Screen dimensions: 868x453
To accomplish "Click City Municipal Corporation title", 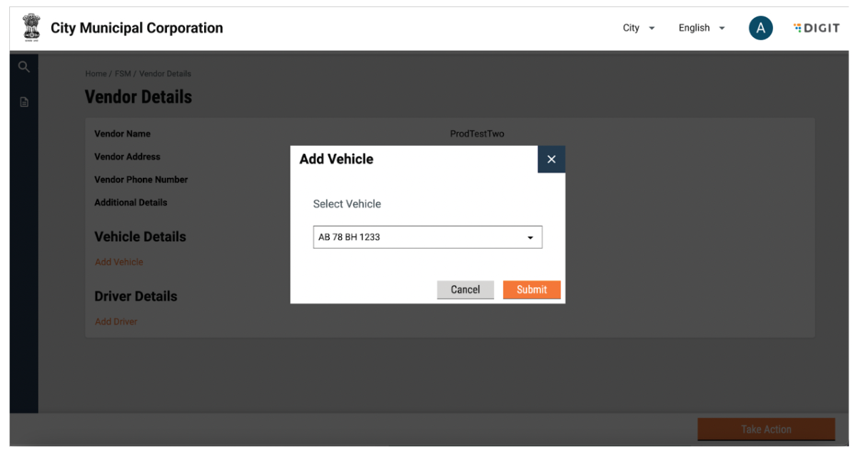I will click(137, 28).
